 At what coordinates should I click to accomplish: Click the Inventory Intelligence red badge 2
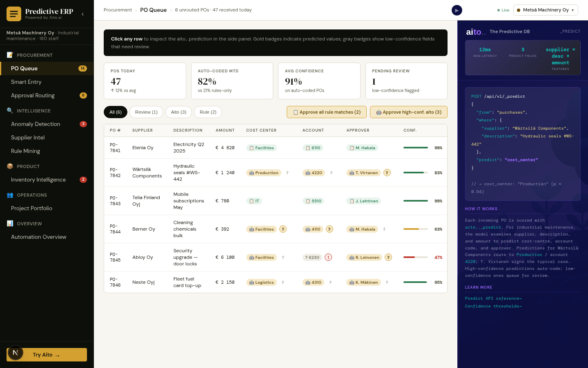pos(83,180)
